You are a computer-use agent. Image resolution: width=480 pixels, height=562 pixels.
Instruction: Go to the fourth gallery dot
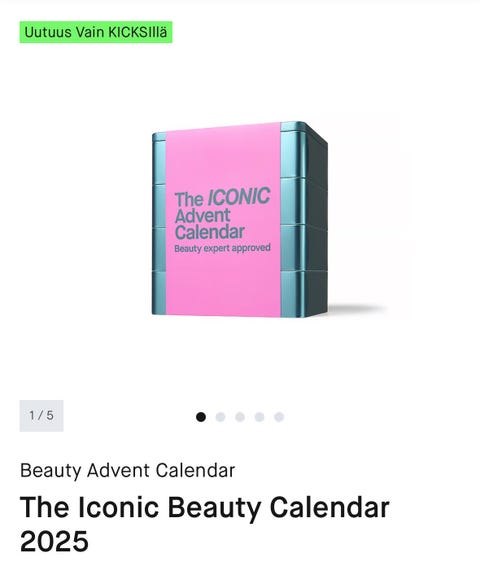[x=259, y=417]
